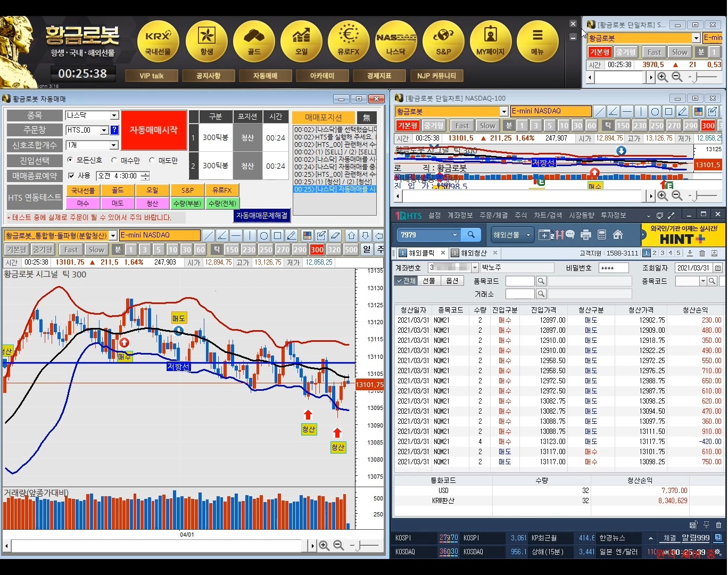Screen dimensions: 728x575
Task: Open color palette icon in bottom-left chart toolbar
Action: coord(308,235)
